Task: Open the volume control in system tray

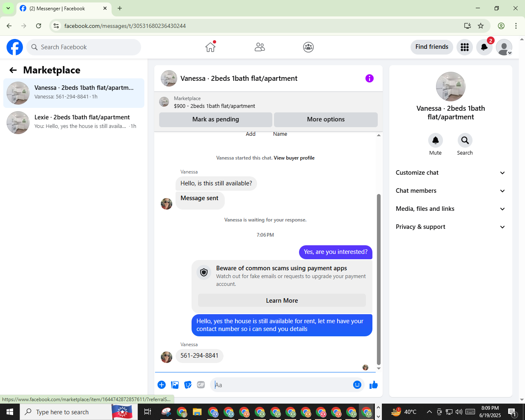Action: pyautogui.click(x=459, y=412)
